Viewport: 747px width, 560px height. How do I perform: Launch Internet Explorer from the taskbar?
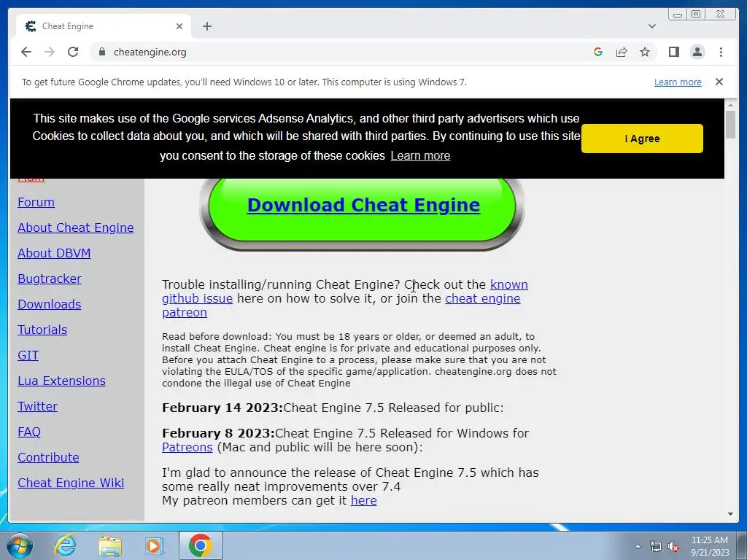coord(65,545)
